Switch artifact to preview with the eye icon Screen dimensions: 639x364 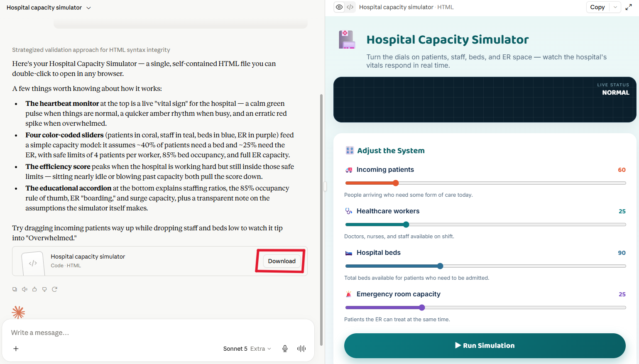(339, 7)
